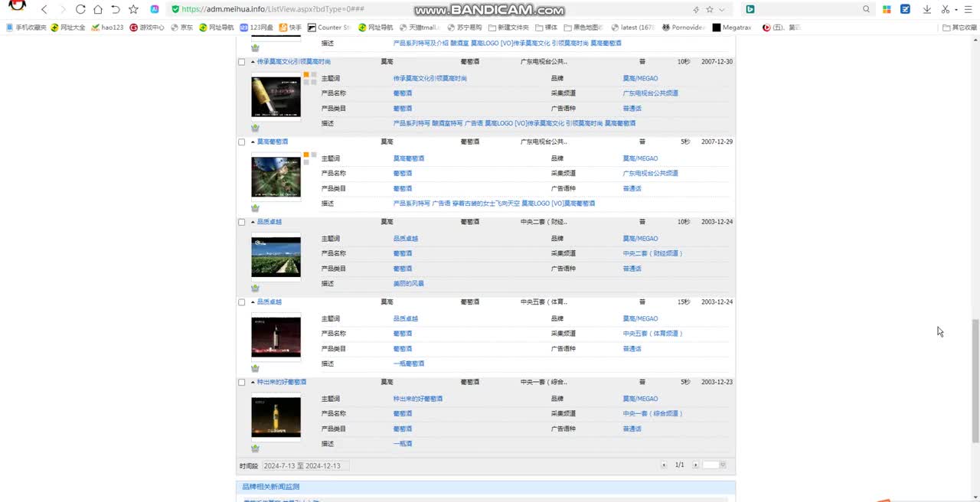Go to next page arrow in pager

695,465
